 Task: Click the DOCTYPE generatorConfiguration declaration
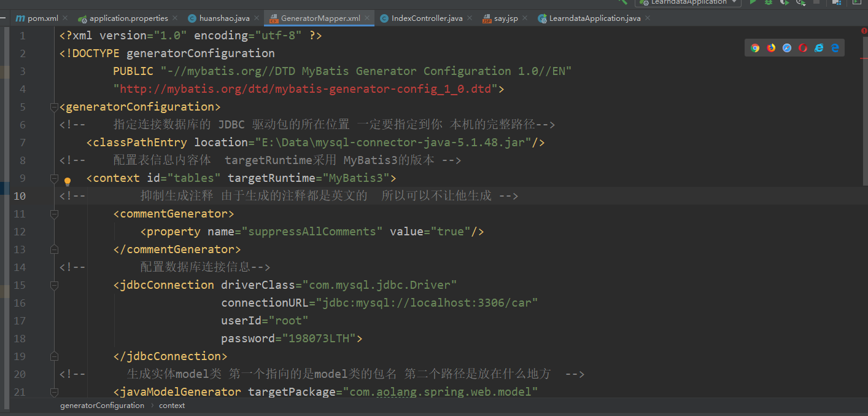(x=167, y=53)
